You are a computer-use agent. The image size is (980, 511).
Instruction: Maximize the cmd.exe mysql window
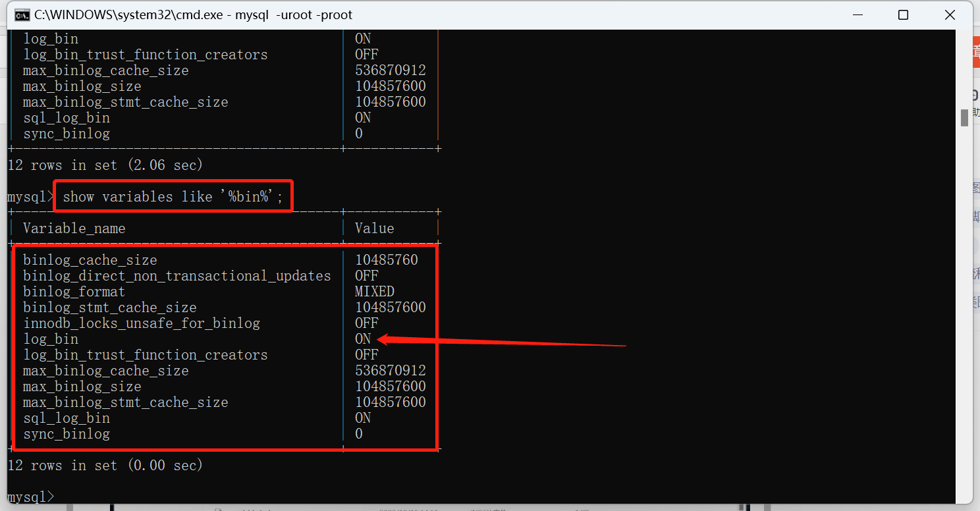(903, 14)
